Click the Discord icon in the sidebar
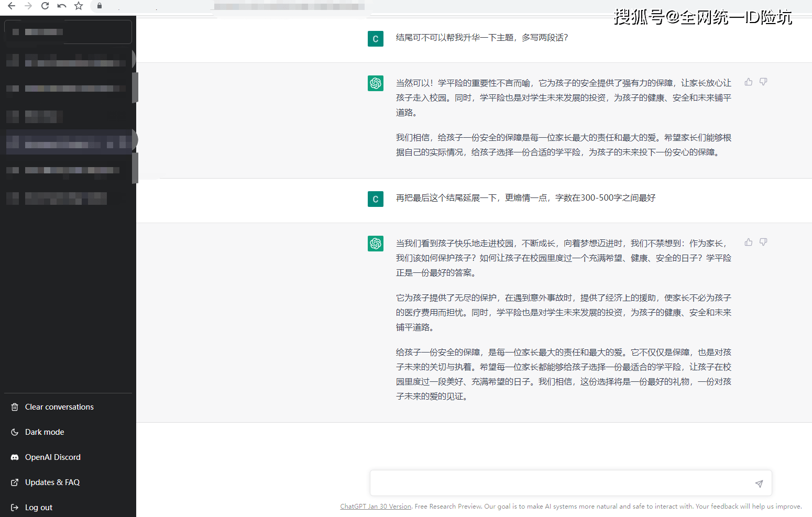 click(x=14, y=457)
